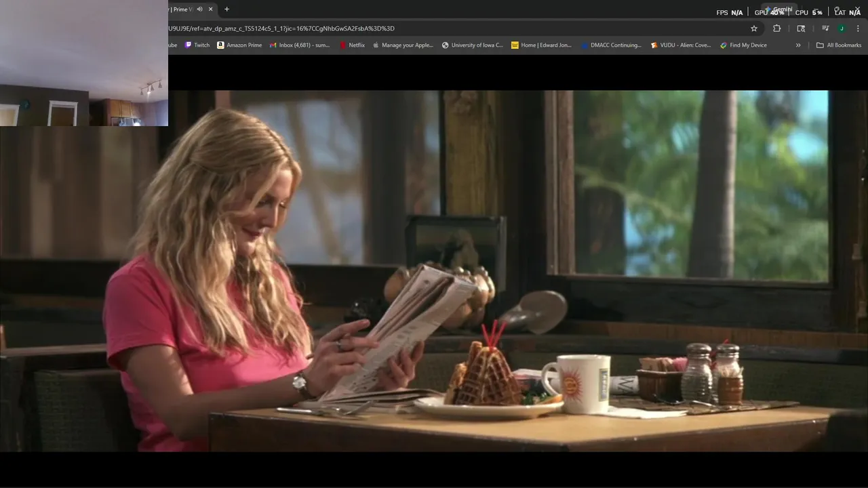Open the Twitch bookmark
Screen dimensions: 868x488
[197, 45]
